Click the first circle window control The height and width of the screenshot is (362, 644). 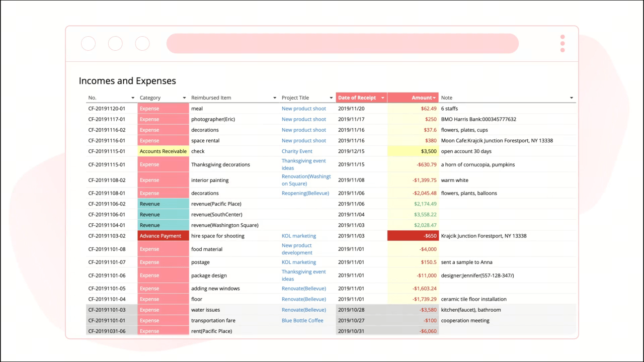pos(88,43)
